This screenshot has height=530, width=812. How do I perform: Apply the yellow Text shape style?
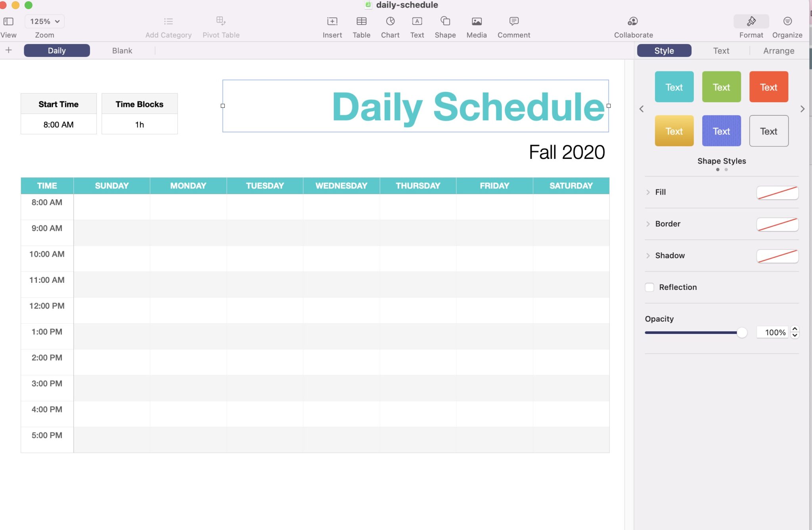coord(674,131)
